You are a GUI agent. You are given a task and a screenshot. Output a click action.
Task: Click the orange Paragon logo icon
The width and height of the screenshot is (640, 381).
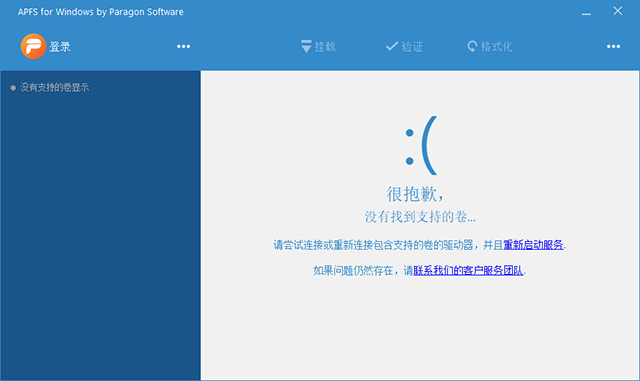[33, 46]
